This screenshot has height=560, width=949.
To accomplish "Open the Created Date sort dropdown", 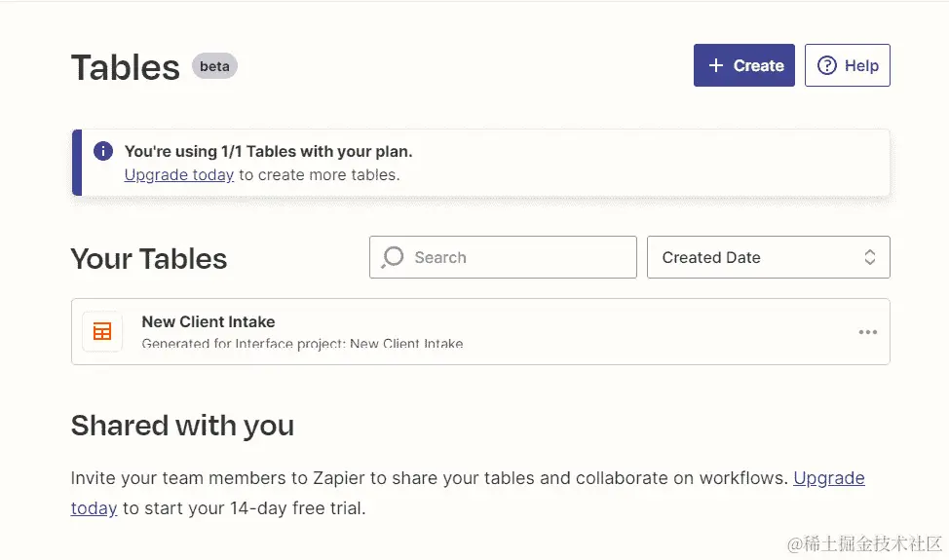I will [x=769, y=257].
